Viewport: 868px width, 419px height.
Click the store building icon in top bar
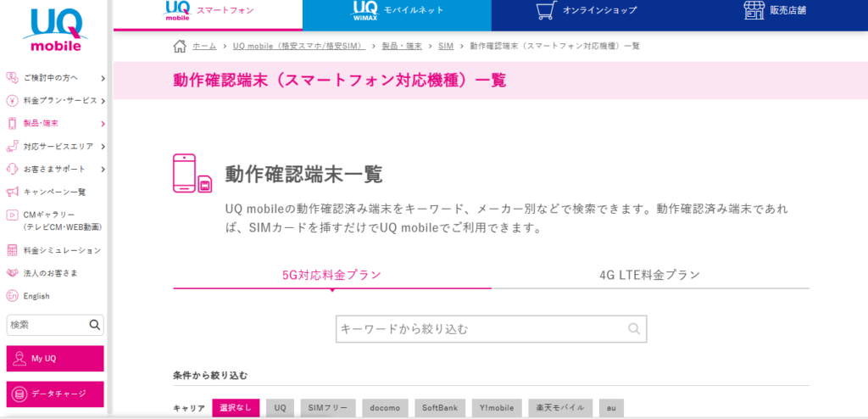click(753, 10)
